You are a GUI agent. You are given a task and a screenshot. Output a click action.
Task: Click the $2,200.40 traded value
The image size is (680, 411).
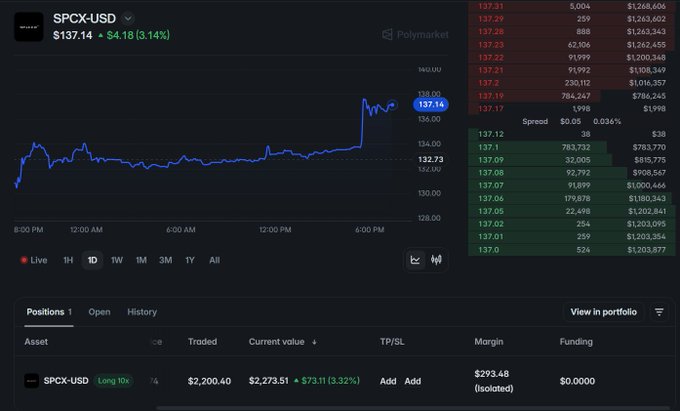(209, 381)
